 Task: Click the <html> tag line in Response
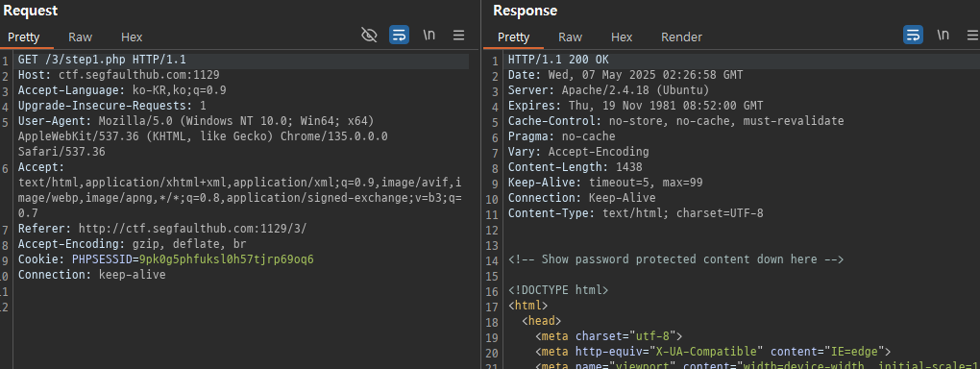pyautogui.click(x=528, y=306)
